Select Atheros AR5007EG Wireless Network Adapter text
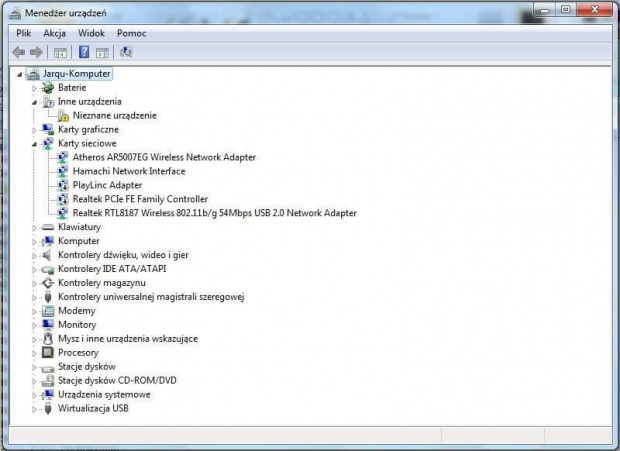Screen dimensions: 620x451 point(164,157)
